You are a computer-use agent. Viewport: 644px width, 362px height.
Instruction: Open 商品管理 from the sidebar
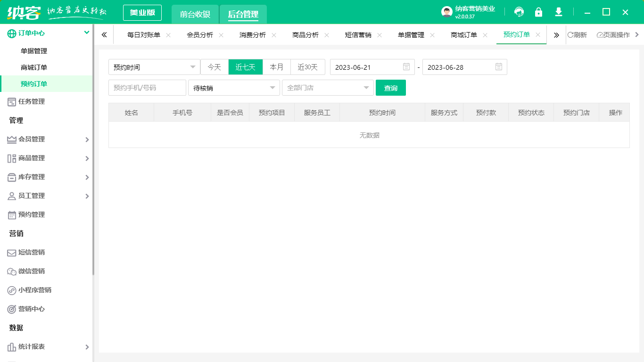[x=10, y=158]
